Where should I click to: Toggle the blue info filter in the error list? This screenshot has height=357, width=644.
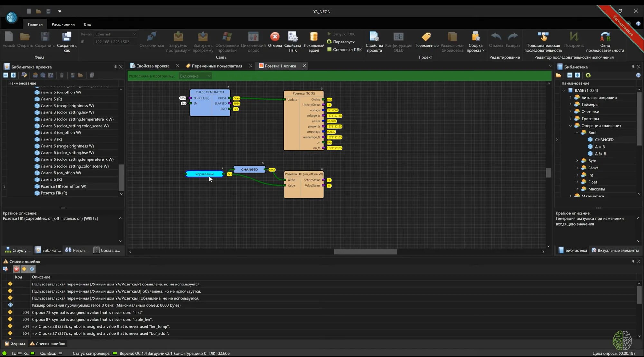pos(32,269)
